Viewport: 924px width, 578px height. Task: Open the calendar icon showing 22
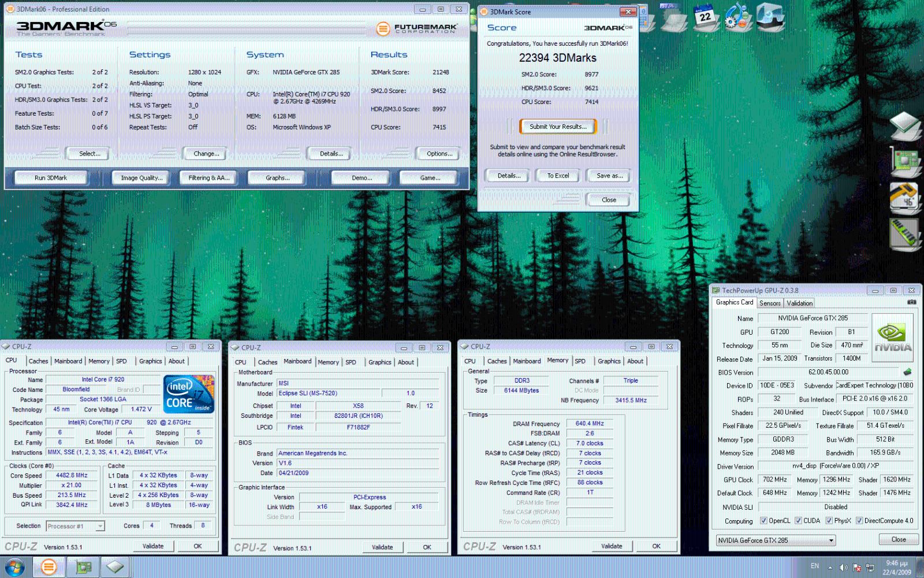click(x=705, y=16)
